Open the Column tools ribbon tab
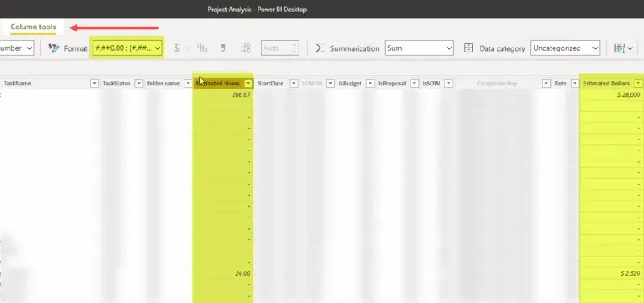This screenshot has width=644, height=303. click(33, 27)
